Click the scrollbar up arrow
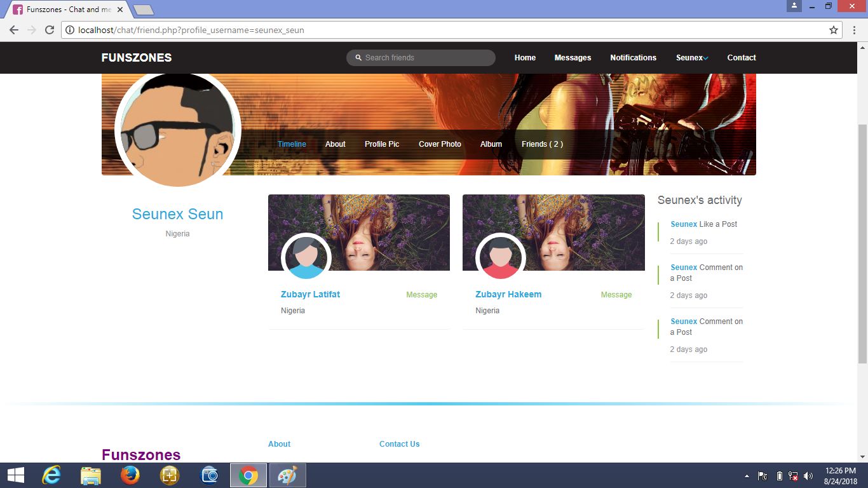This screenshot has width=868, height=488. click(863, 48)
